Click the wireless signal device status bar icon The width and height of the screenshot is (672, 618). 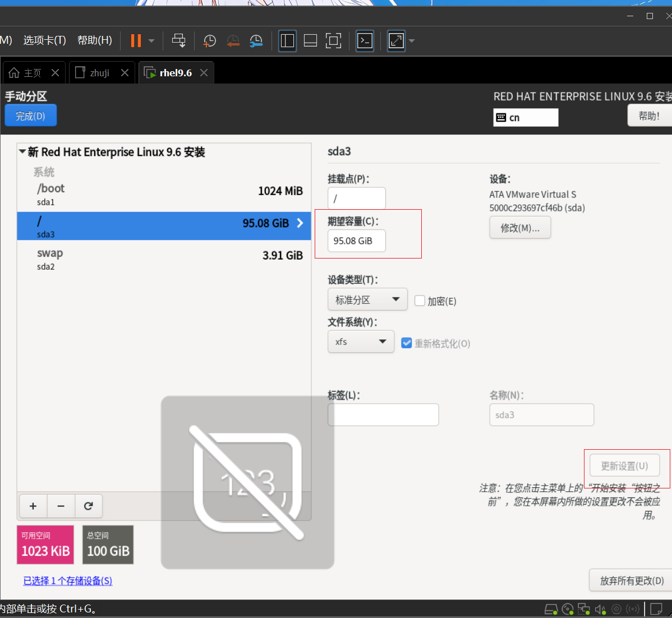pyautogui.click(x=633, y=609)
